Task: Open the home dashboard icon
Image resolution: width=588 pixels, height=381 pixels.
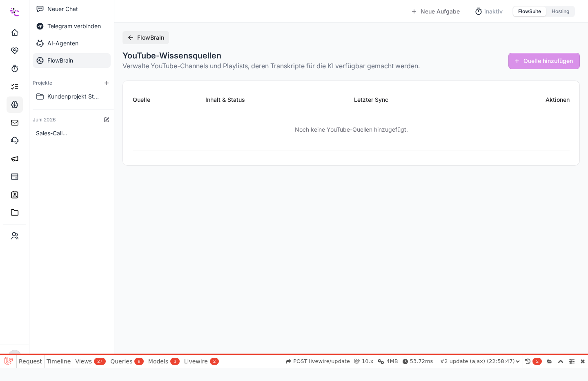Action: tap(15, 32)
